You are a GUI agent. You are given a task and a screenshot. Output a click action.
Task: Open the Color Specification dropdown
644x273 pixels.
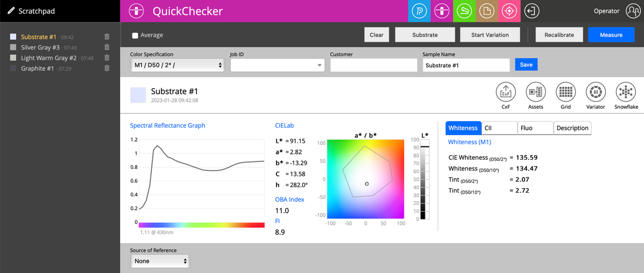pos(177,65)
